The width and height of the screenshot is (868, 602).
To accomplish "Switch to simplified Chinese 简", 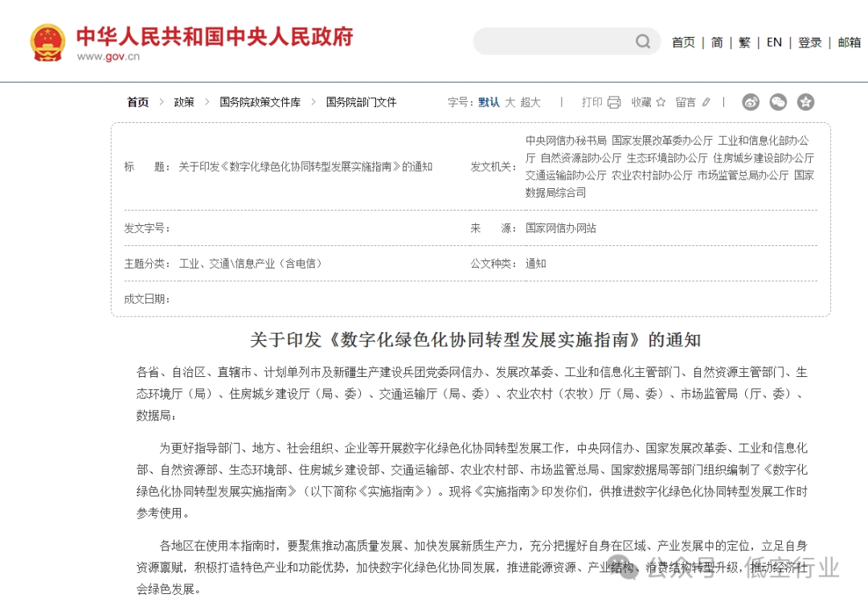I will click(x=717, y=42).
